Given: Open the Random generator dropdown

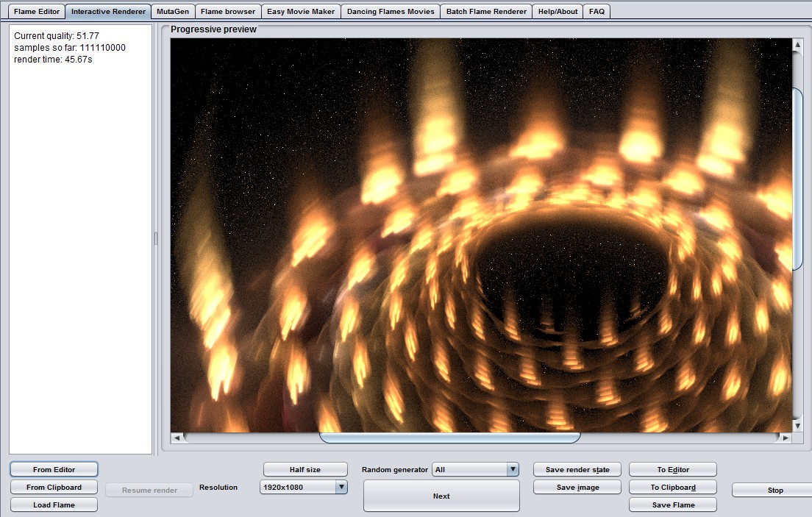Looking at the screenshot, I should pos(512,469).
